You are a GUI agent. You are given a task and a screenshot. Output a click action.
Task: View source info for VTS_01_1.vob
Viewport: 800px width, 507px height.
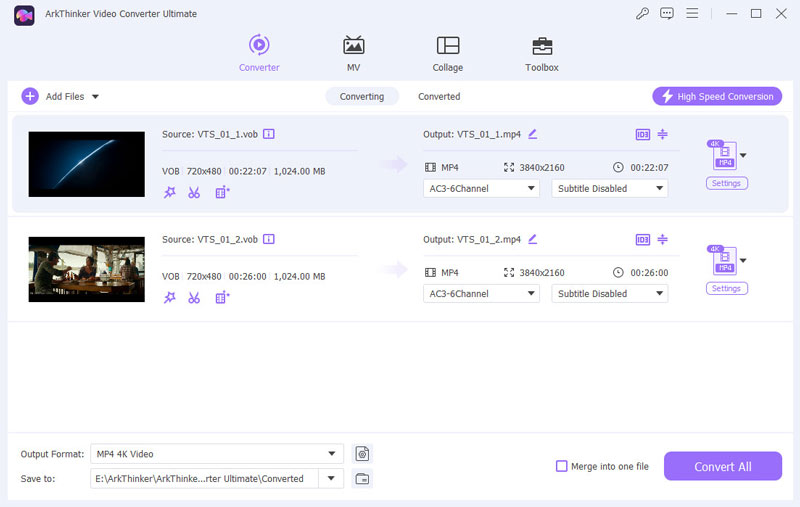coord(268,134)
